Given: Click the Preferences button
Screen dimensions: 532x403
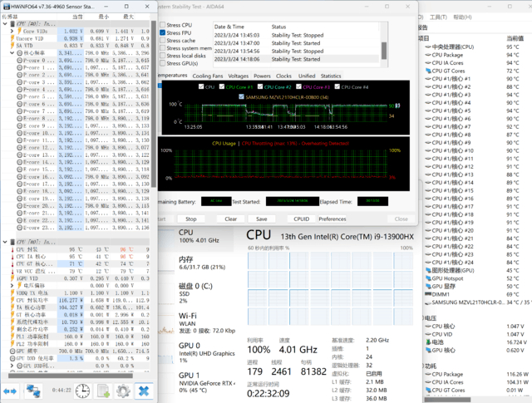Looking at the screenshot, I should [332, 219].
